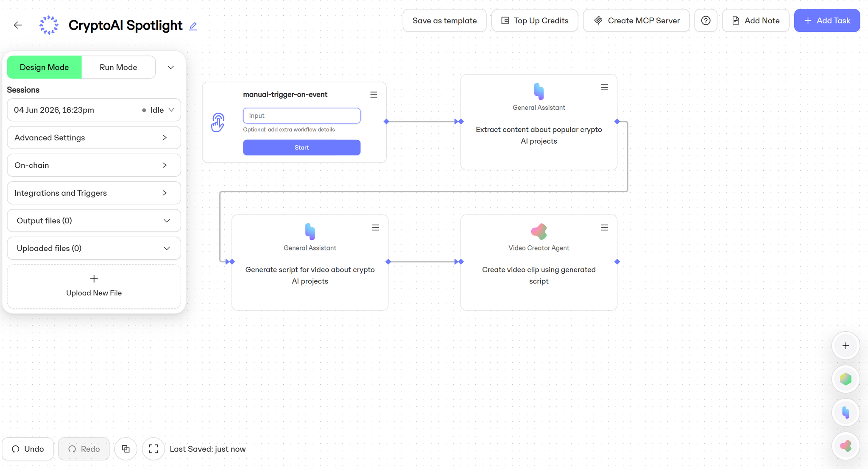Open manual-trigger-on-event node menu icon

[374, 94]
